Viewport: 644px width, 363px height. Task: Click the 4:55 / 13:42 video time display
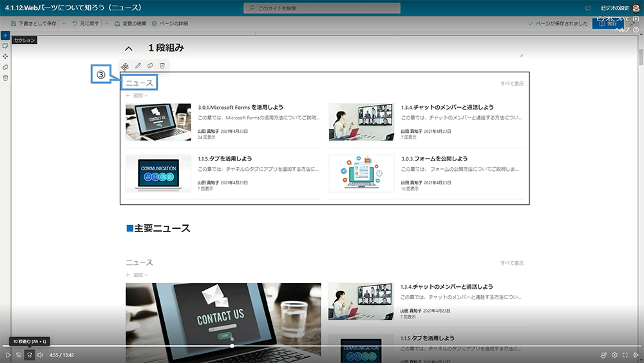coord(62,355)
